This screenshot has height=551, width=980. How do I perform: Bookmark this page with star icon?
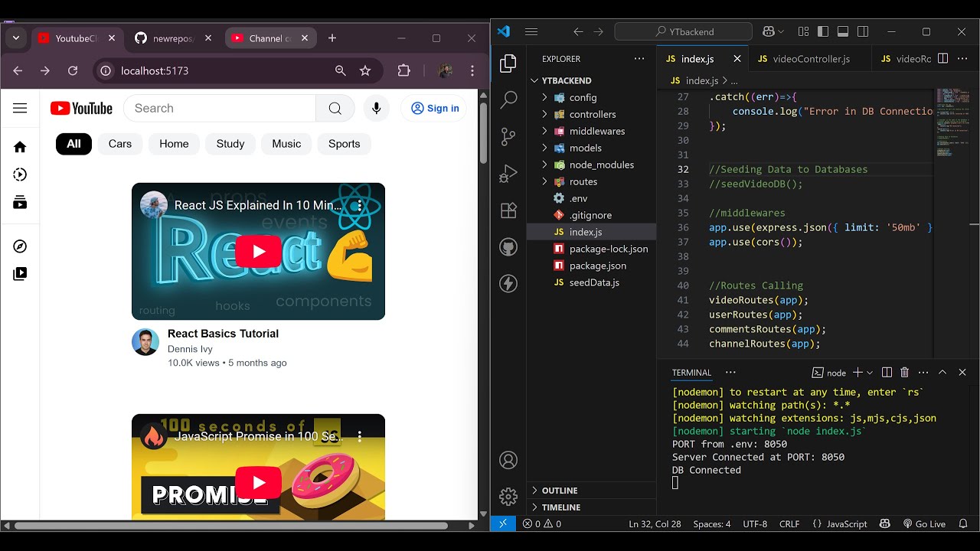pyautogui.click(x=365, y=70)
